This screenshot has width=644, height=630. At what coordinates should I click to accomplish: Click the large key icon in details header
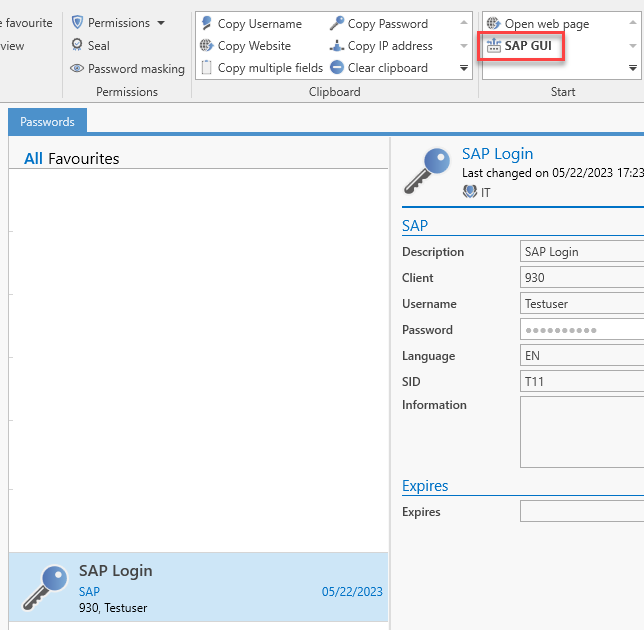(x=427, y=170)
